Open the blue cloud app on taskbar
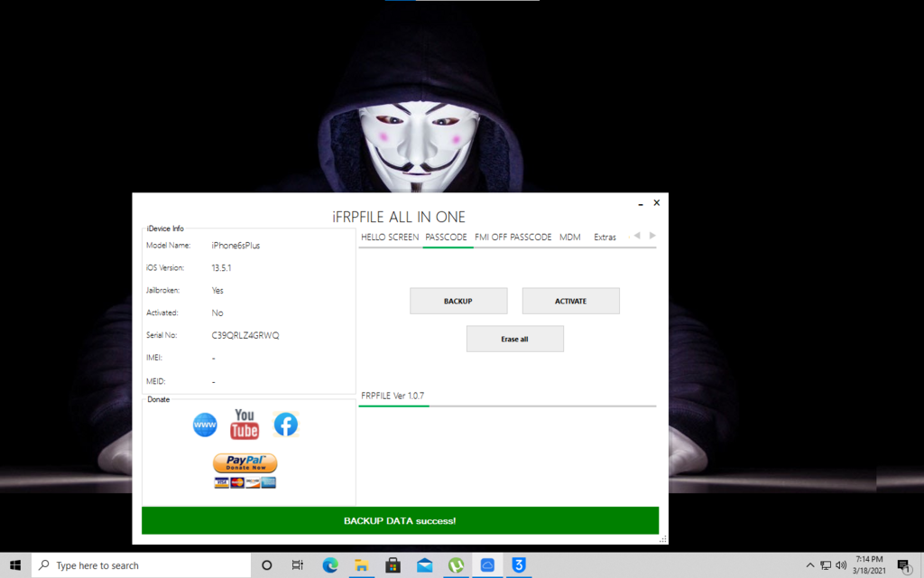 pyautogui.click(x=487, y=565)
